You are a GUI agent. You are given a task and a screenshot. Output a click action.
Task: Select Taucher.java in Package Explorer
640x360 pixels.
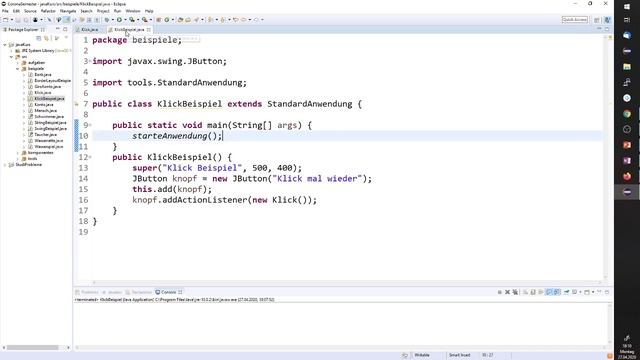tap(45, 135)
